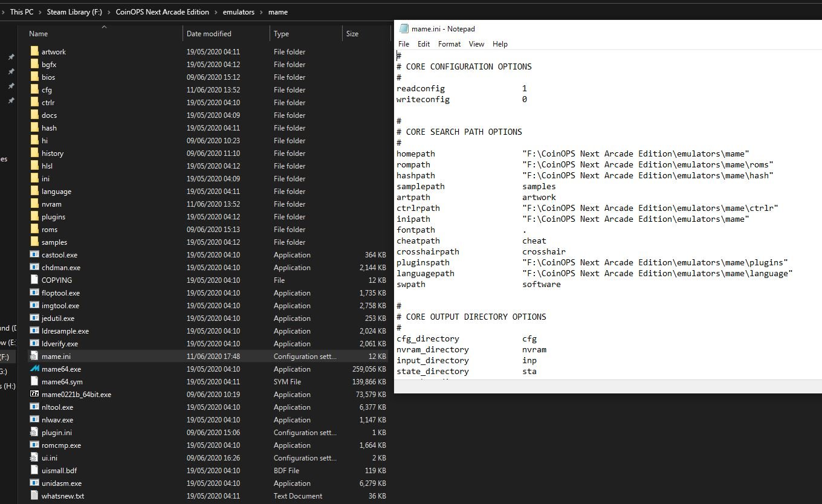Click the ui.ini file icon
Screen dimensions: 822x504
(34, 457)
